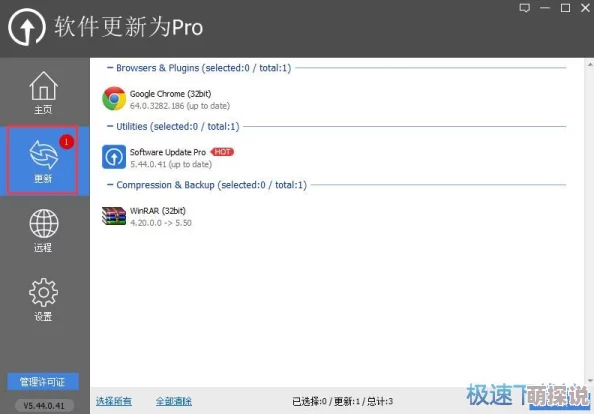Select the Google Chrome (32bit) entry name

tap(170, 94)
